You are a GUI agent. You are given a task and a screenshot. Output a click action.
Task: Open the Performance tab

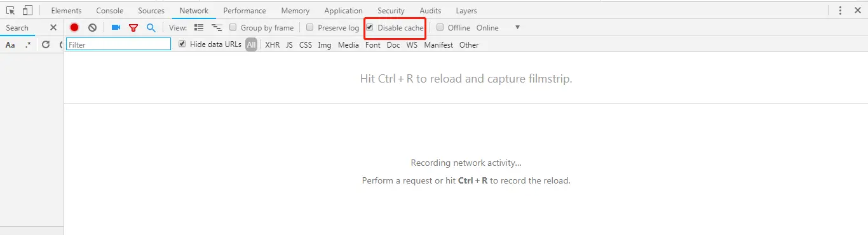[245, 11]
